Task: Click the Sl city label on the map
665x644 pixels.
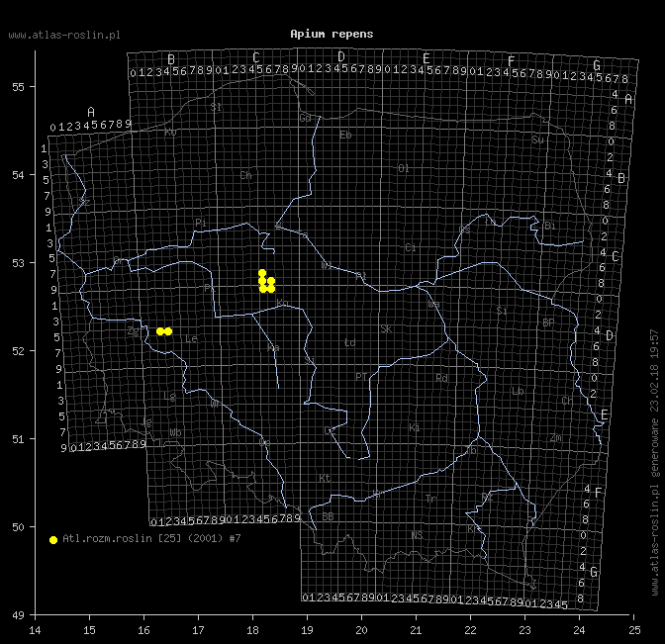Action: (216, 107)
